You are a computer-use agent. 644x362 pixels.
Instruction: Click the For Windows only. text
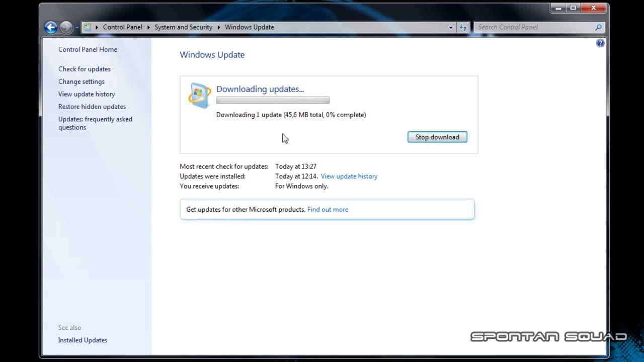(x=302, y=186)
